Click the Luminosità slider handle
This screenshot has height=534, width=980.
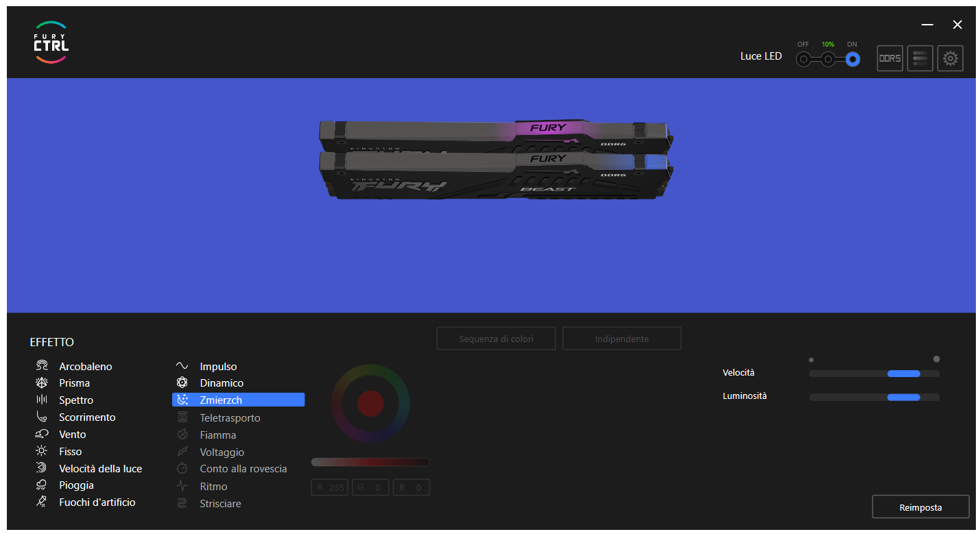click(903, 397)
